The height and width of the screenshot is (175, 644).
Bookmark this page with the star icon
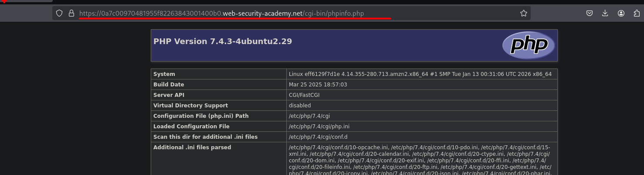point(524,14)
